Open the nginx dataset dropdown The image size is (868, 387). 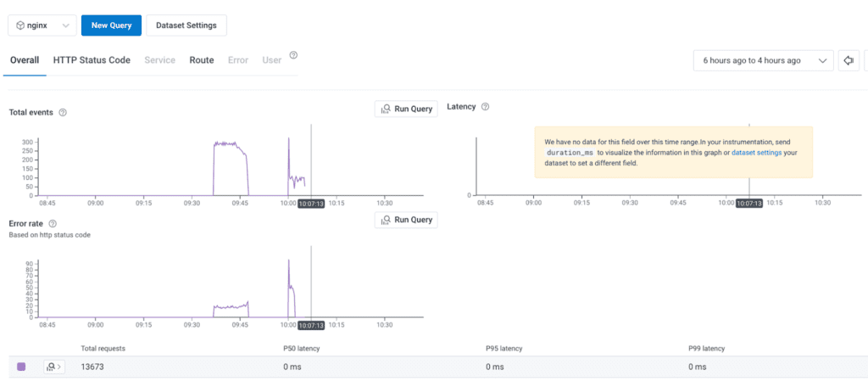(x=42, y=25)
